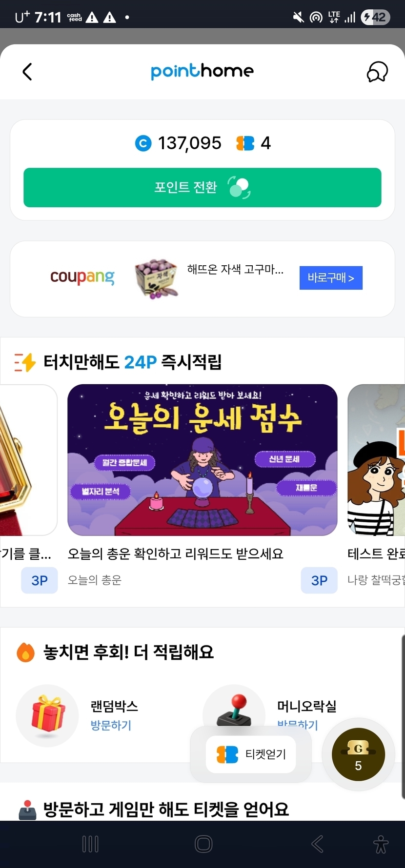The width and height of the screenshot is (405, 868).
Task: Tap the back arrow beside the pointhome logo
Action: (27, 72)
